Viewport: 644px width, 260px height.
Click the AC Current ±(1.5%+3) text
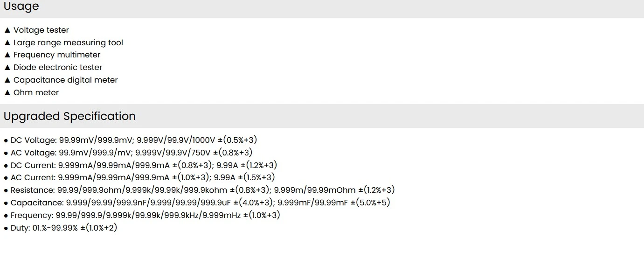(x=256, y=178)
